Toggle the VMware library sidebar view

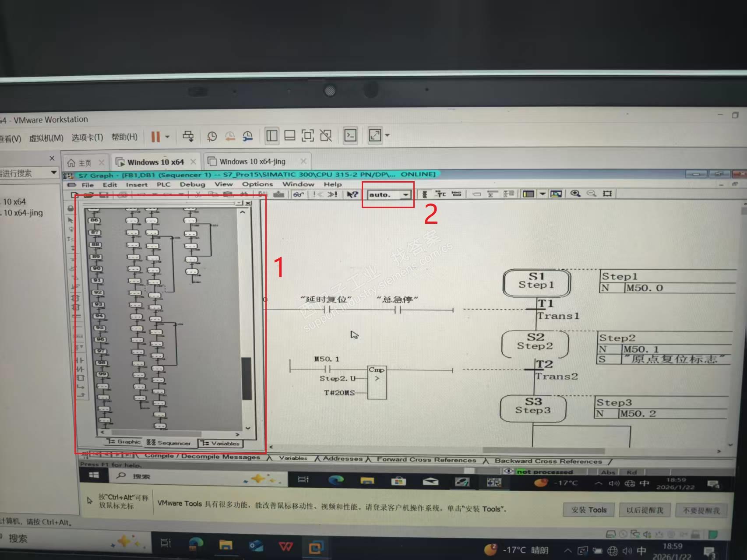pyautogui.click(x=272, y=136)
